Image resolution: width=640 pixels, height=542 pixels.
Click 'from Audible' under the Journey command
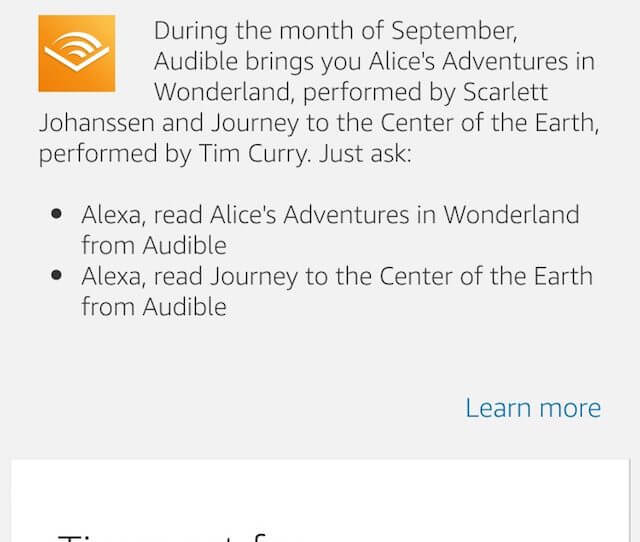click(154, 307)
